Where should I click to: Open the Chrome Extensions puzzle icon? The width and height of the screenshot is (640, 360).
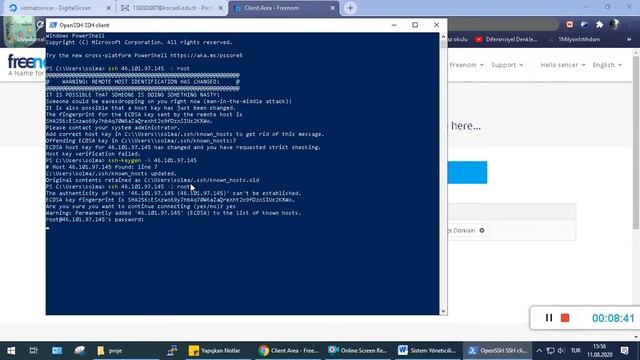(x=599, y=25)
